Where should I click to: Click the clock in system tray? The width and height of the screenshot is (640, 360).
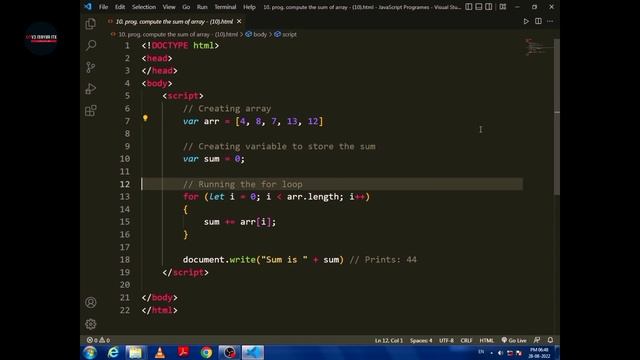[539, 353]
